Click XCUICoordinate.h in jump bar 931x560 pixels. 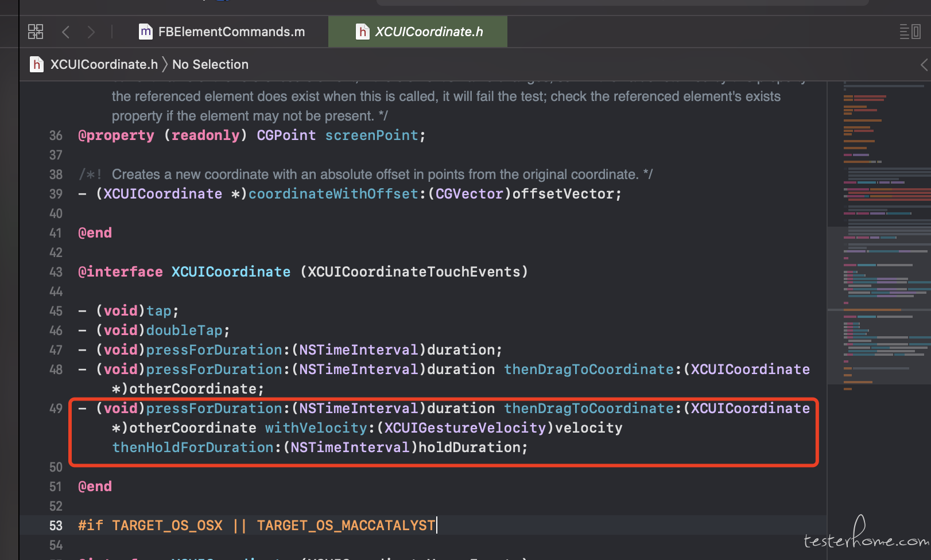point(104,64)
